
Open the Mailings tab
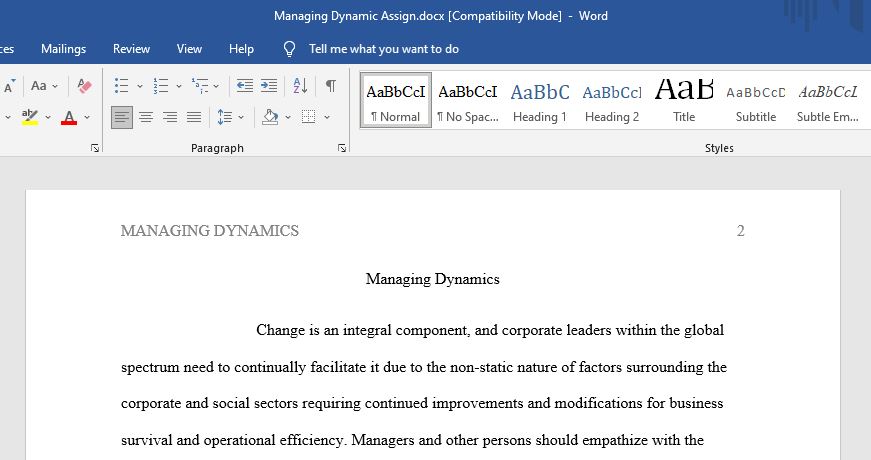[x=63, y=49]
